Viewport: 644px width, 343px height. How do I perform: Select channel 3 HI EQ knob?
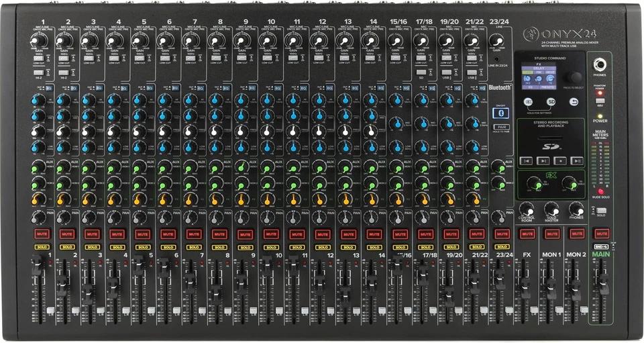89,100
